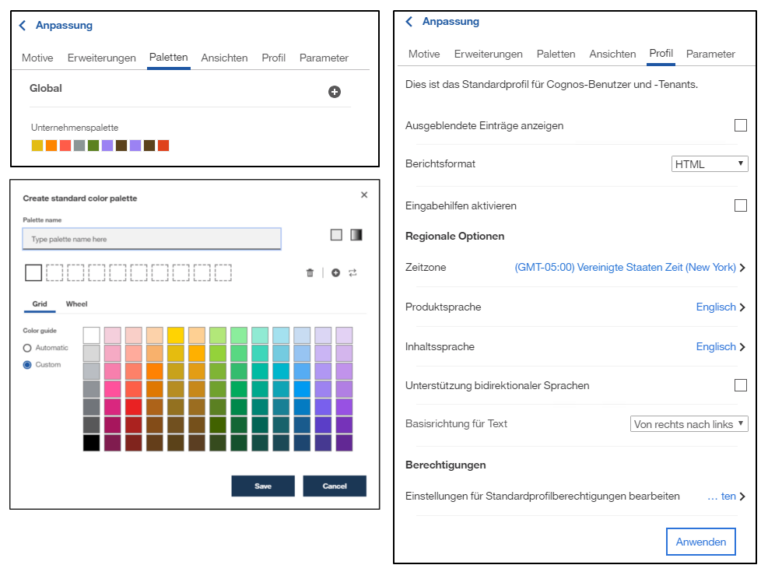Image resolution: width=768 pixels, height=572 pixels.
Task: Open Parameter tab in left panel
Action: 324,58
